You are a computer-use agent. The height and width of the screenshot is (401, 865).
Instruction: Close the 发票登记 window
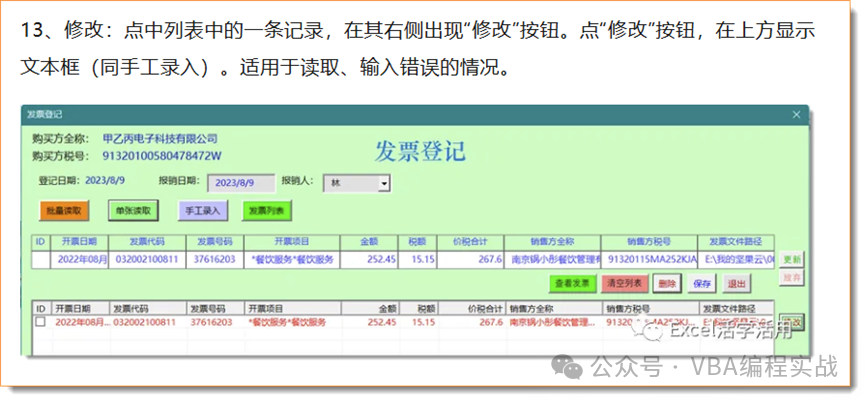(796, 114)
